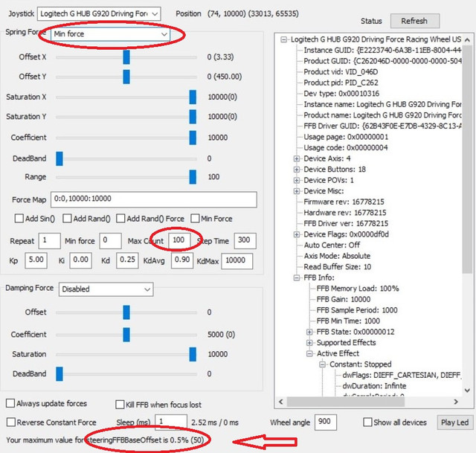
Task: Enable Show all devices checkbox
Action: 367,423
